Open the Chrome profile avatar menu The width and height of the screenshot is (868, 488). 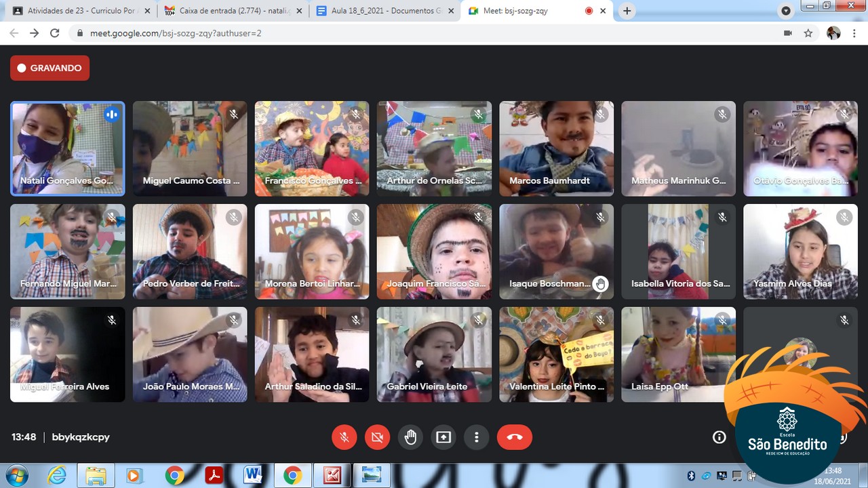(x=833, y=33)
